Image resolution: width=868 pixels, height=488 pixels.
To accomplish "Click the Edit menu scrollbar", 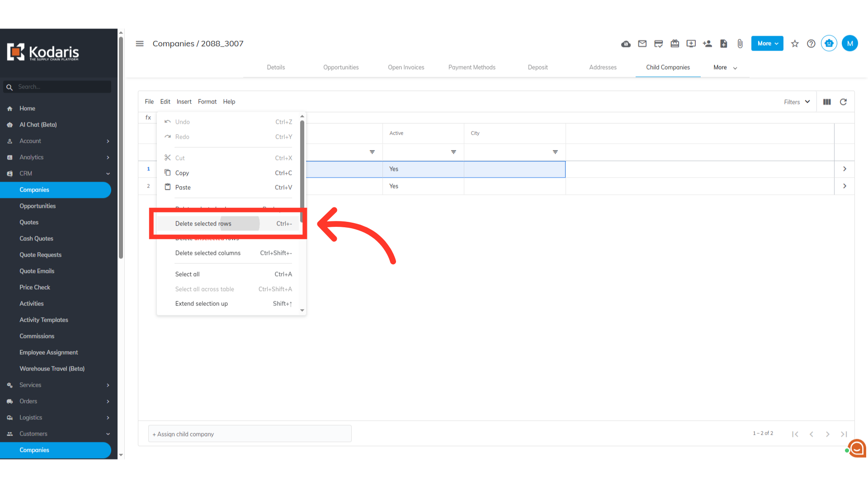I will 302,172.
